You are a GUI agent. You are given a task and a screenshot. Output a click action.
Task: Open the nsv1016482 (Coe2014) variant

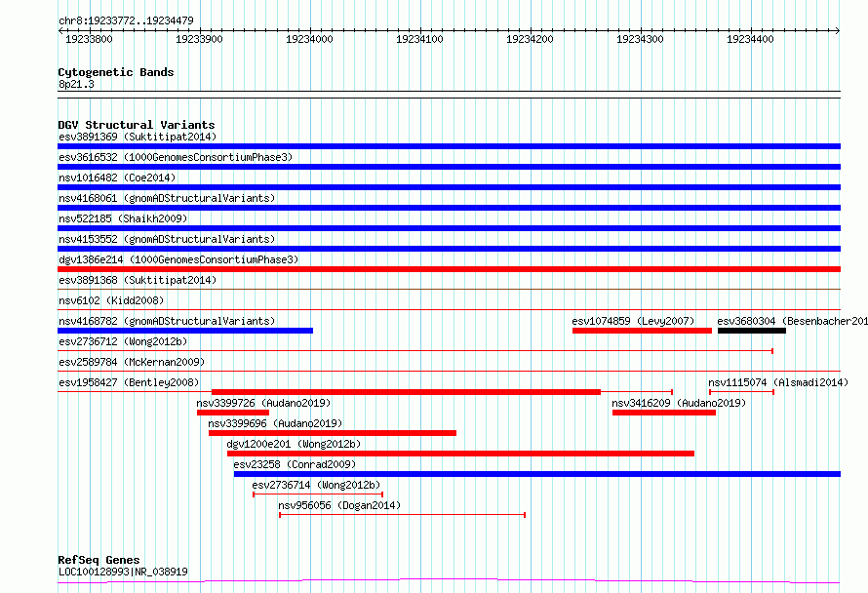[x=117, y=178]
